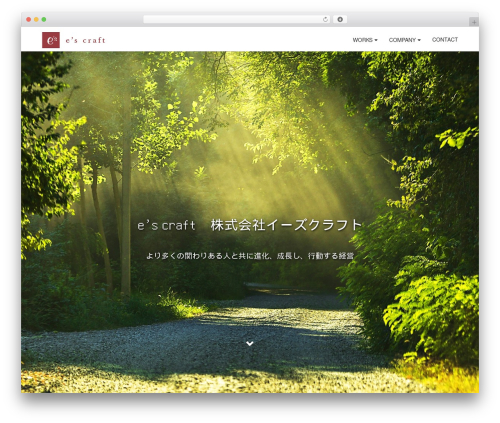Reload the page with the refresh icon
Image resolution: width=500 pixels, height=423 pixels.
tap(325, 19)
